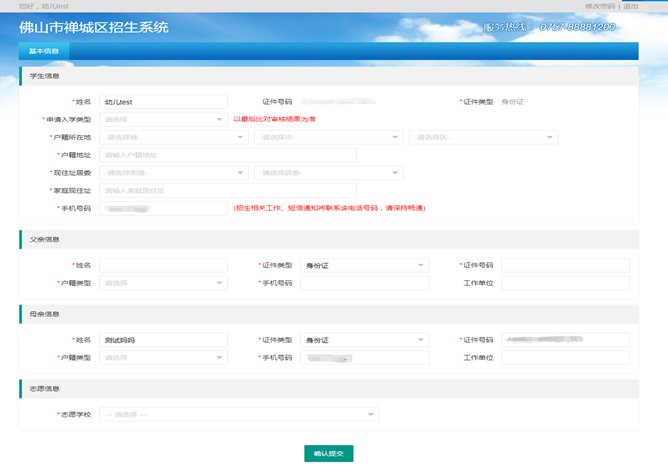
Task: Open the father's 户籍类型 dropdown
Action: (x=163, y=283)
